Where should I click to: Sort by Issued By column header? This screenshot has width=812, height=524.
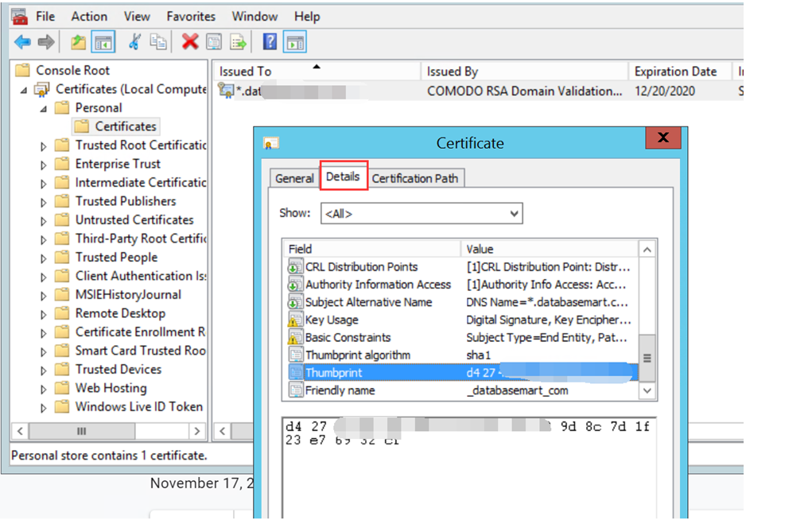[x=525, y=72]
